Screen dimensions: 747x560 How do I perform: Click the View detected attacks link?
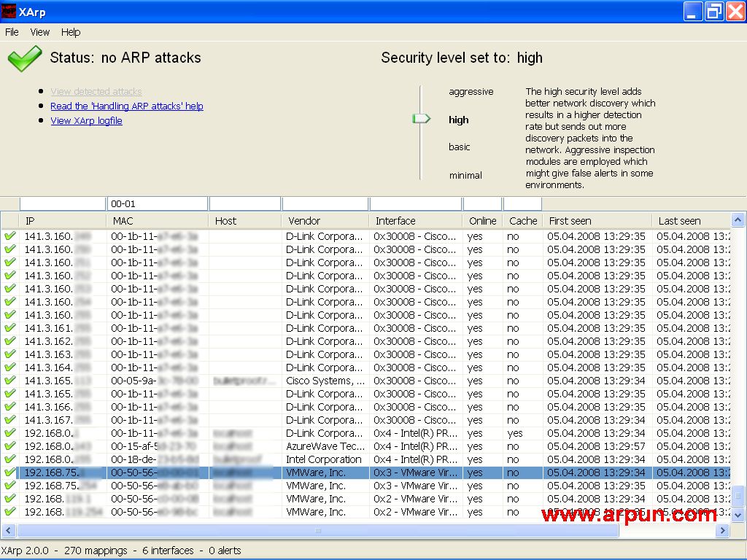(x=96, y=91)
